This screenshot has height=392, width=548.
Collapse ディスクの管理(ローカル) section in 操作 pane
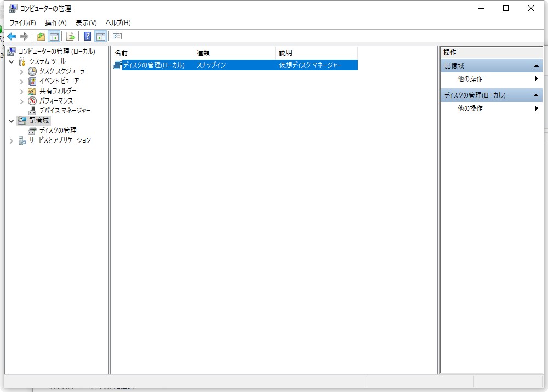(536, 95)
